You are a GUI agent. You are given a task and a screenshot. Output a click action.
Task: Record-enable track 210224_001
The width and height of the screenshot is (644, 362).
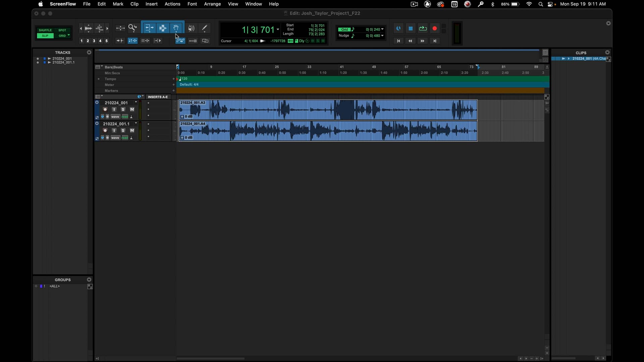(105, 110)
